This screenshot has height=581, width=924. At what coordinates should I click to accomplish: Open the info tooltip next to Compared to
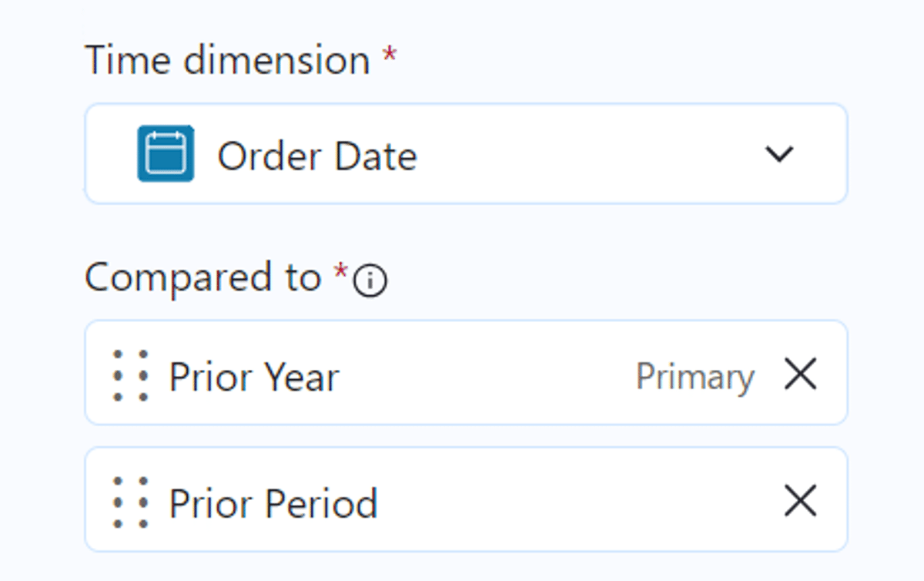(370, 282)
